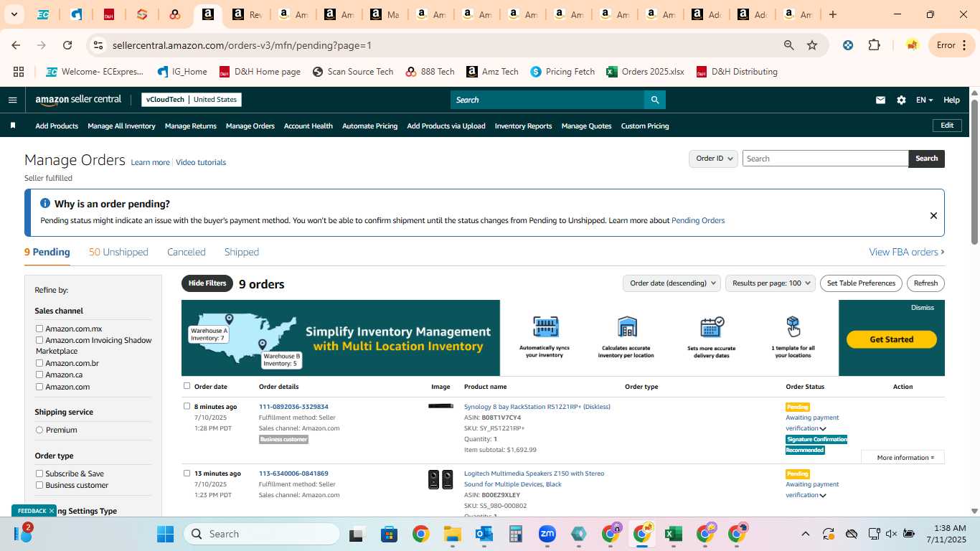
Task: Click the Synology RackStation product image
Action: point(440,406)
